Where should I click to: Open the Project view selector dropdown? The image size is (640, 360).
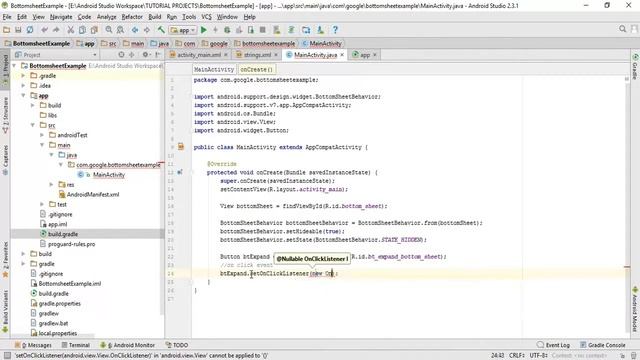[56, 55]
